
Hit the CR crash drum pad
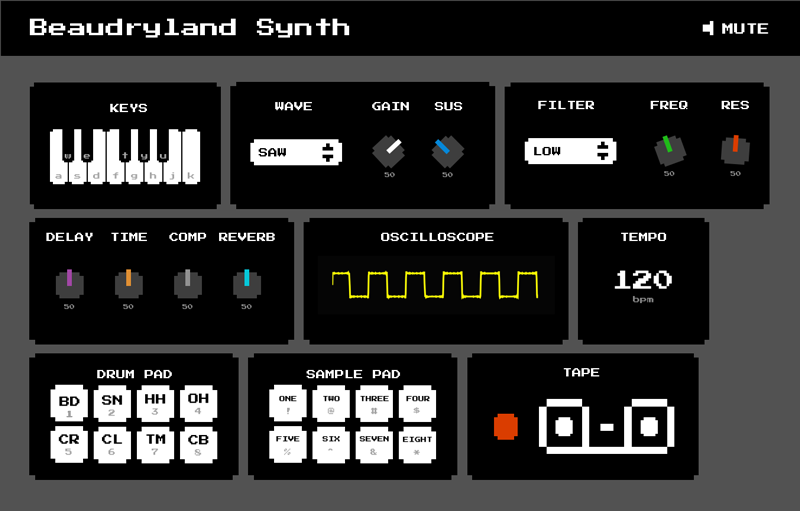69,444
